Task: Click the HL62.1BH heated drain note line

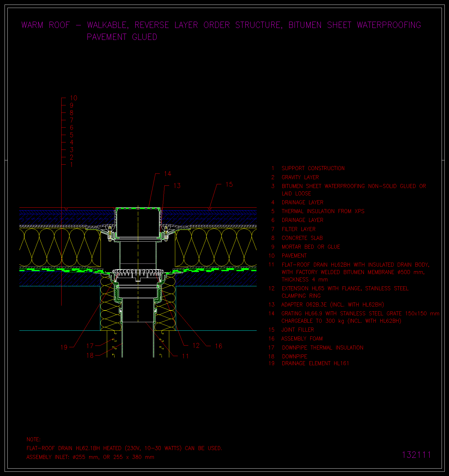Action: 124,448
